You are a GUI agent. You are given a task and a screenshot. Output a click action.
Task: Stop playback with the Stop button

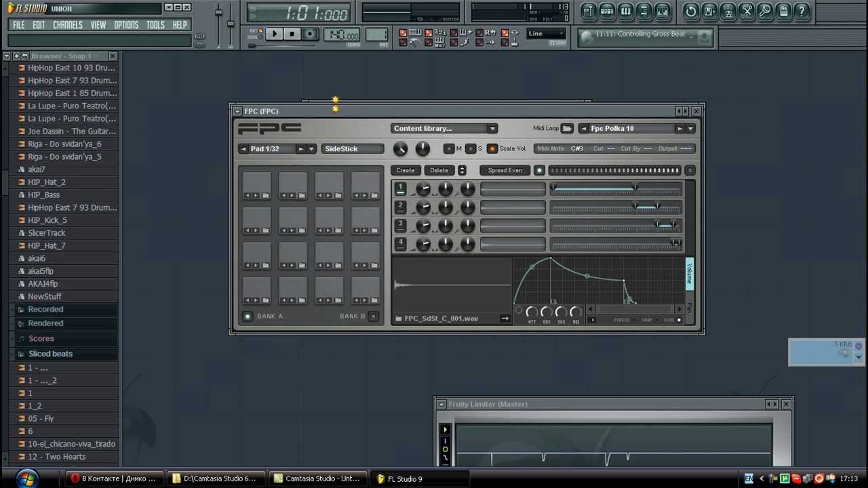coord(292,35)
